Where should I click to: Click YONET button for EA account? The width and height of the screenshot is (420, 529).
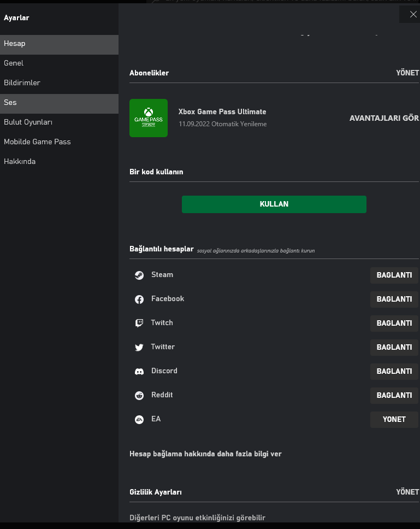click(x=394, y=420)
